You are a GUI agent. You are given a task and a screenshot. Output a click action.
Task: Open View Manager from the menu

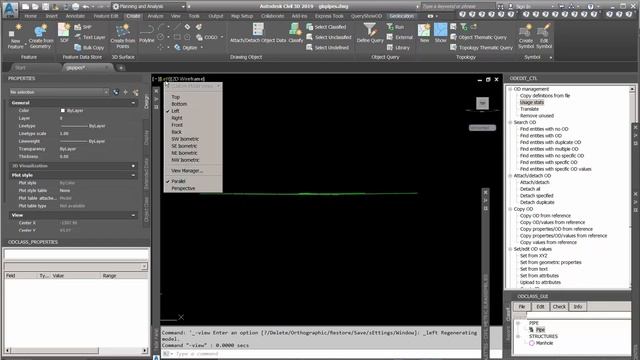pos(187,171)
